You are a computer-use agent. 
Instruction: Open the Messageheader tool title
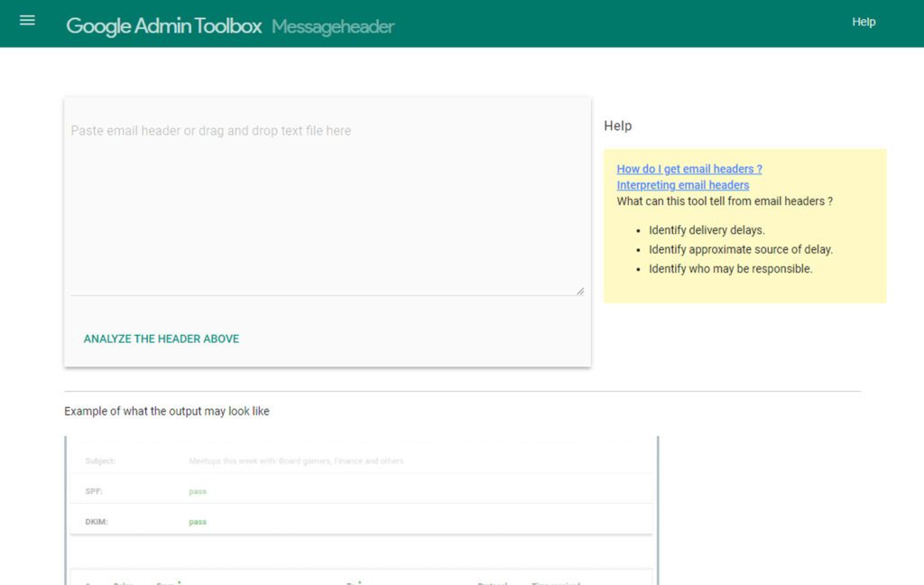pyautogui.click(x=333, y=26)
